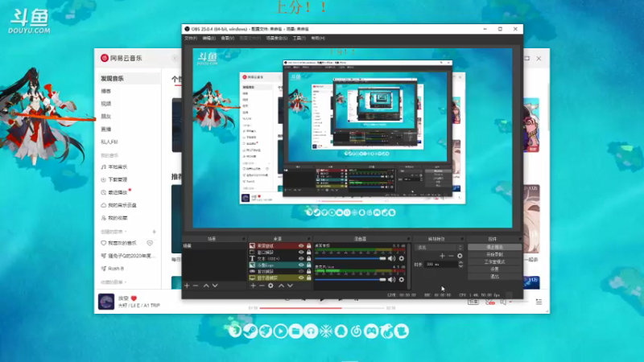This screenshot has height=362, width=644.
Task: Move source up with the Sources panel up arrow
Action: coord(281,286)
